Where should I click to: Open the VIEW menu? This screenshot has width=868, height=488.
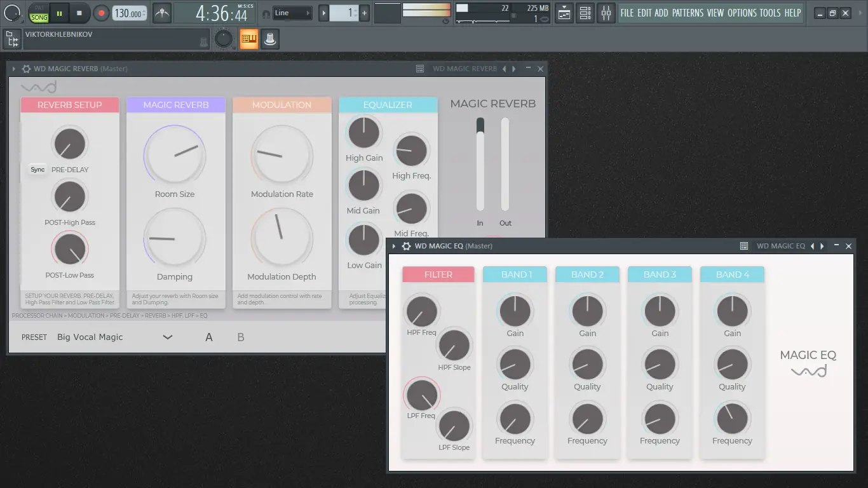pyautogui.click(x=715, y=13)
